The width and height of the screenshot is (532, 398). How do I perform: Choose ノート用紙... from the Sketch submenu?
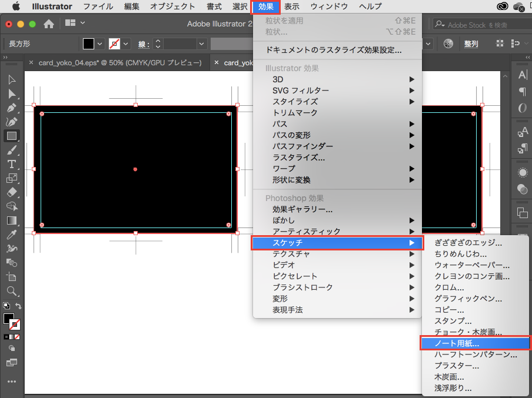tap(457, 343)
